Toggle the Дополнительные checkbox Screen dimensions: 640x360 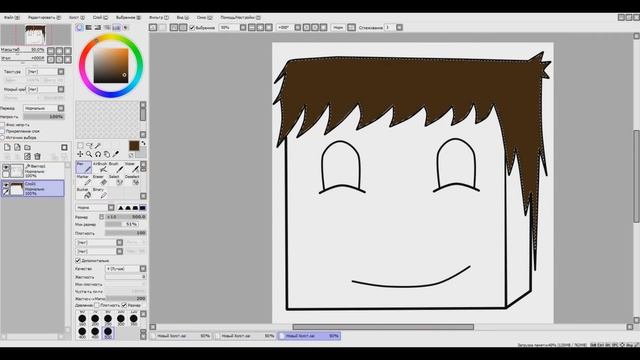pos(78,260)
